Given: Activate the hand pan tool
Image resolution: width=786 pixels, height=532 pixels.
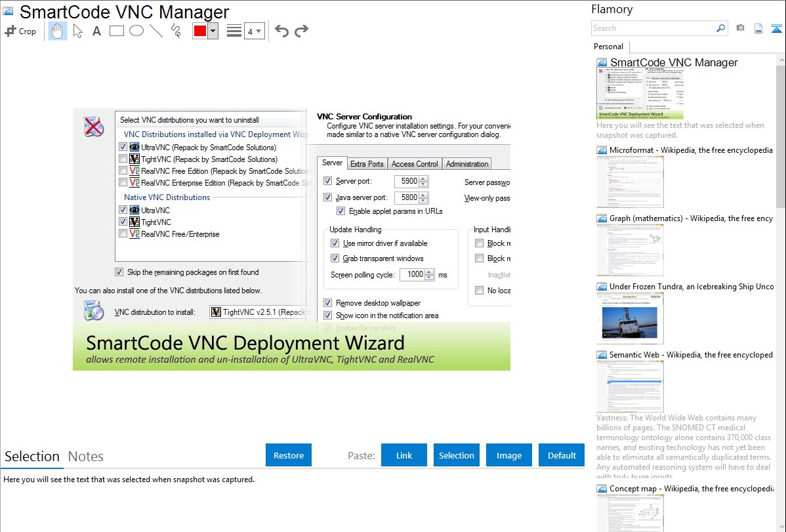Looking at the screenshot, I should [x=57, y=31].
